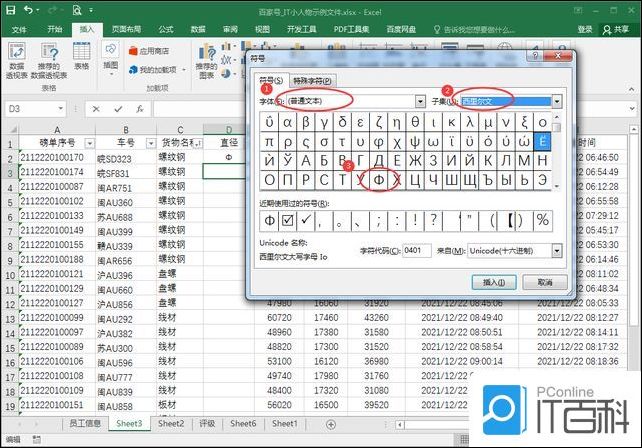Open the 页面布局 ribbon tab
The image size is (642, 448).
[x=126, y=30]
